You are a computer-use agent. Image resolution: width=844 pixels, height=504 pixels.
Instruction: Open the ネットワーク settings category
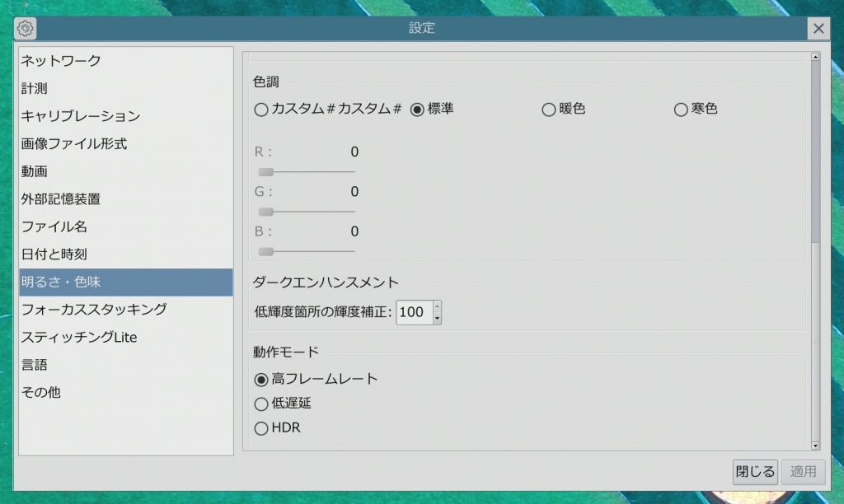(61, 61)
